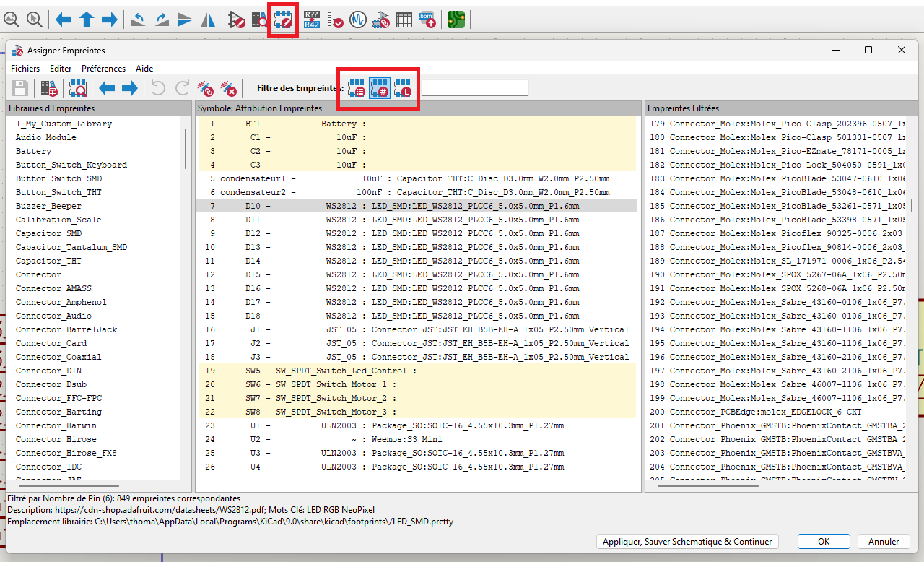The height and width of the screenshot is (562, 924).
Task: Click the footprint filter text field
Action: click(x=475, y=88)
